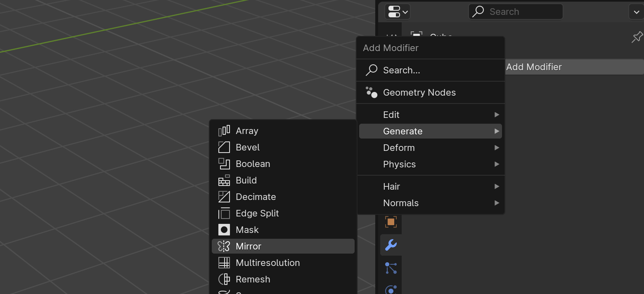Expand the Physics submenu
The width and height of the screenshot is (644, 294).
(431, 164)
